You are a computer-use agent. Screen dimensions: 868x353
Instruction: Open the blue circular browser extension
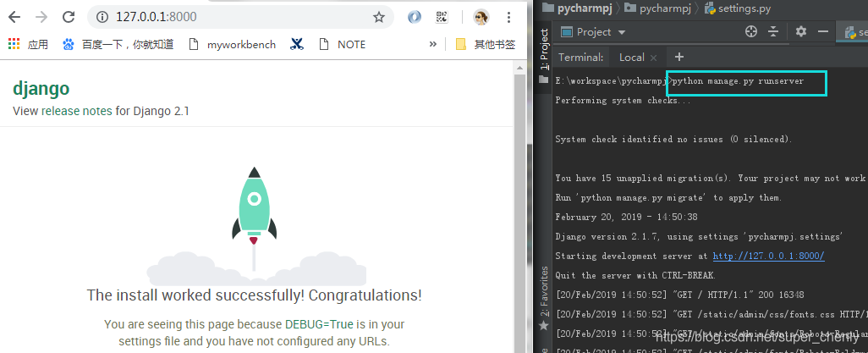[414, 17]
